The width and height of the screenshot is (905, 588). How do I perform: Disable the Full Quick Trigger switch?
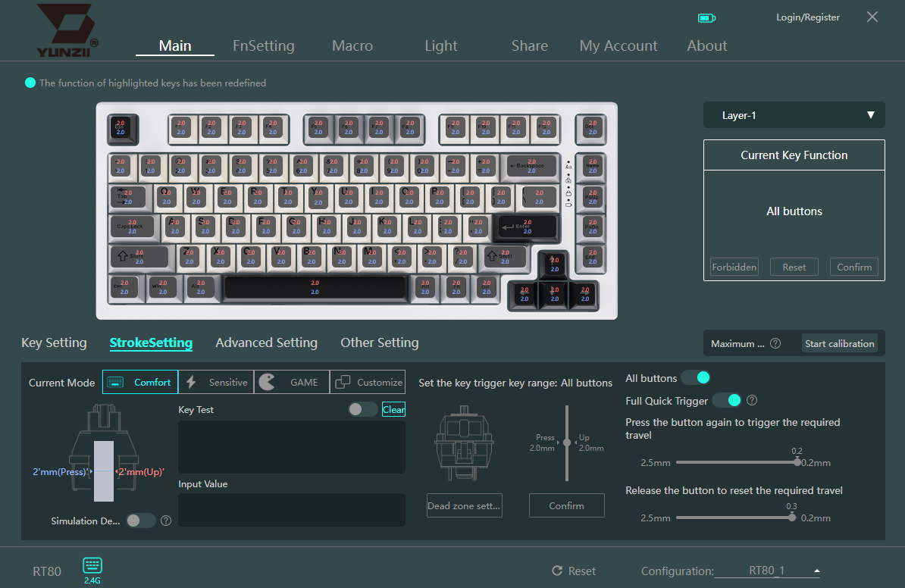[727, 400]
